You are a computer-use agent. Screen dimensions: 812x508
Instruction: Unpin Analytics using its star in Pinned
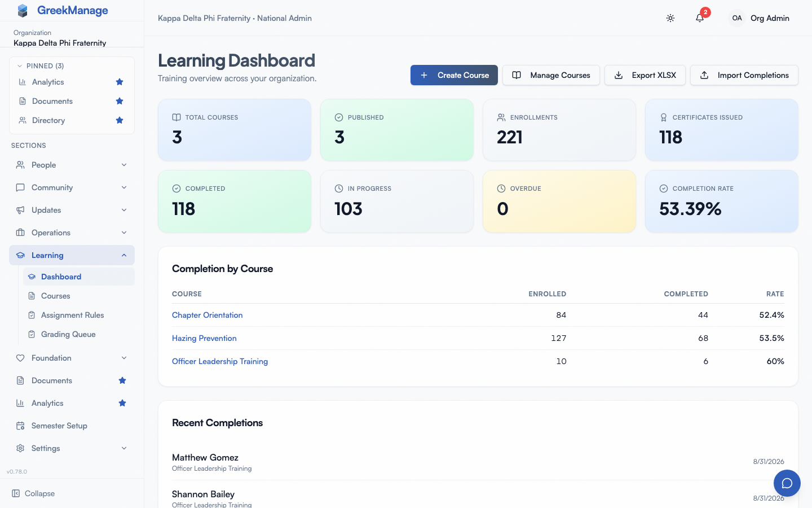tap(120, 82)
